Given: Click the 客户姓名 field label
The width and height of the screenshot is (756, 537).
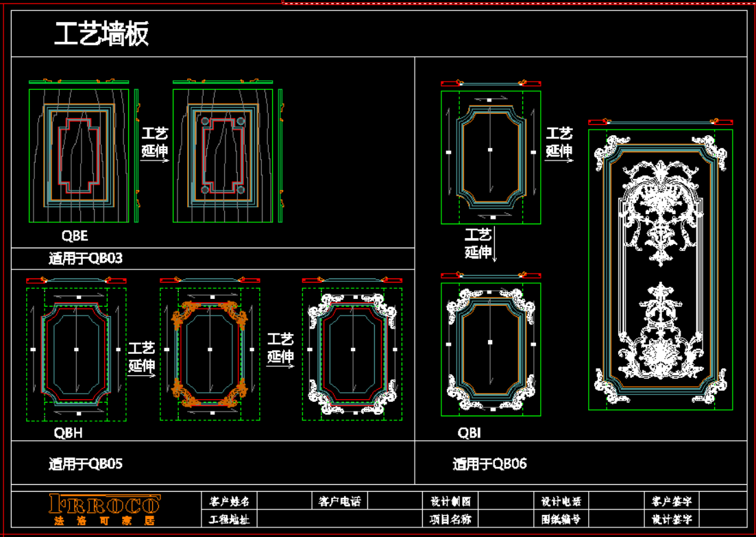Looking at the screenshot, I should pos(230,501).
